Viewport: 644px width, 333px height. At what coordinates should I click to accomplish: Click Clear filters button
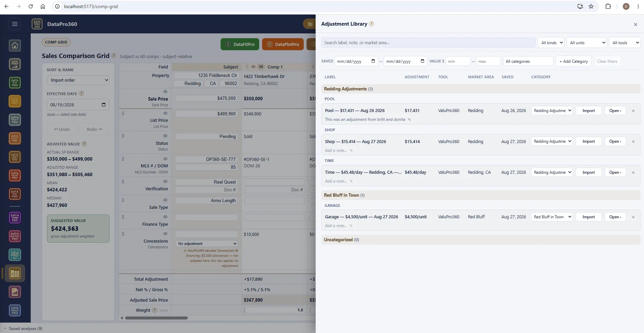pyautogui.click(x=607, y=61)
